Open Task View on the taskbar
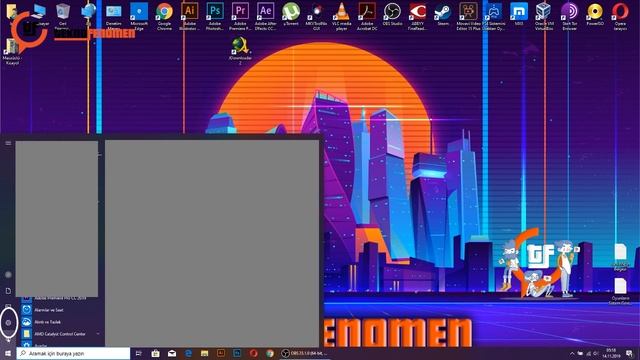The image size is (640, 360). [x=138, y=353]
